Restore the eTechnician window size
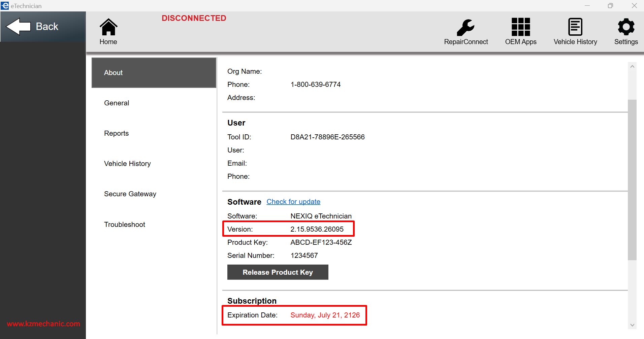The height and width of the screenshot is (339, 644). pos(610,6)
